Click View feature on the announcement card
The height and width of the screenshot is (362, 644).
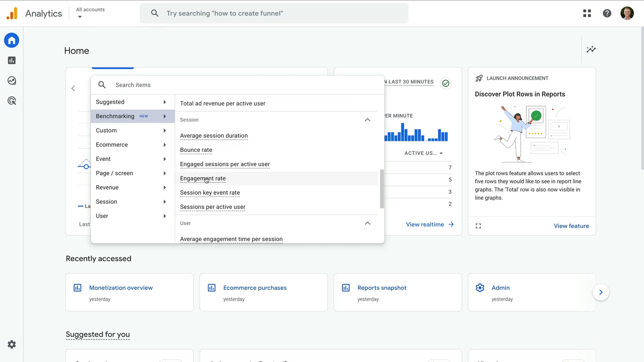[x=571, y=226]
